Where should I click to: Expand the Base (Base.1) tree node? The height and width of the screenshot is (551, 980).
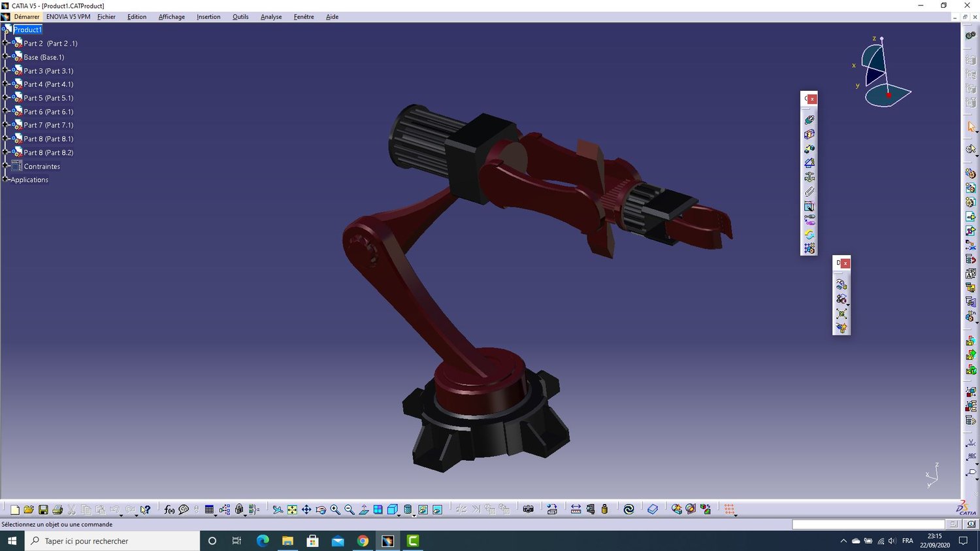click(x=5, y=57)
